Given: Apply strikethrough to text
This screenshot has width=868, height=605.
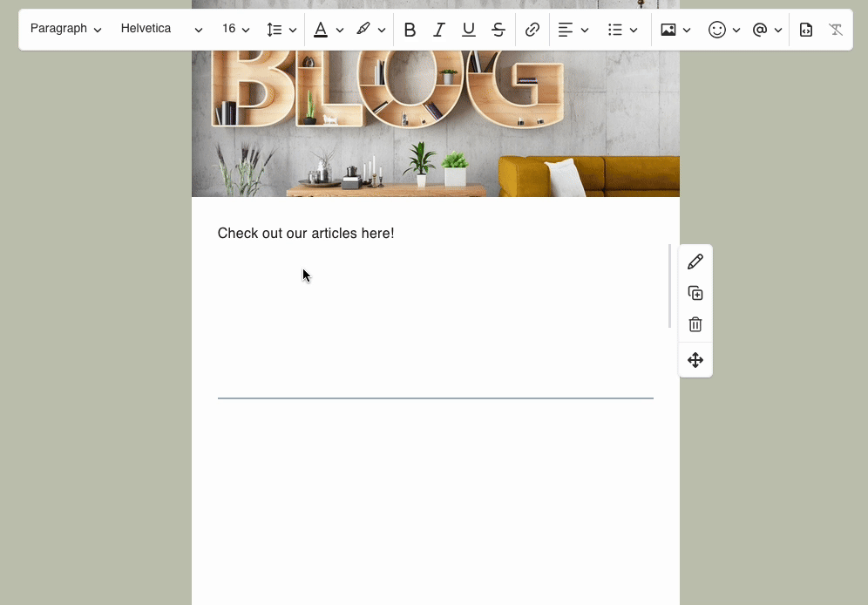Looking at the screenshot, I should click(x=498, y=30).
